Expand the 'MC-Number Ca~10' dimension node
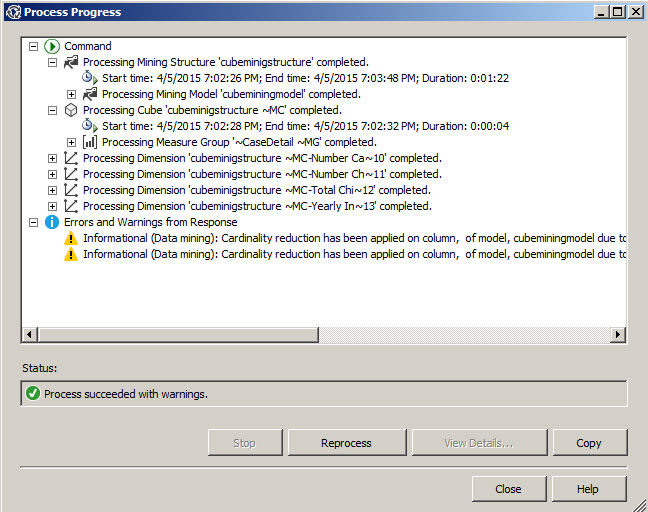 click(x=52, y=159)
